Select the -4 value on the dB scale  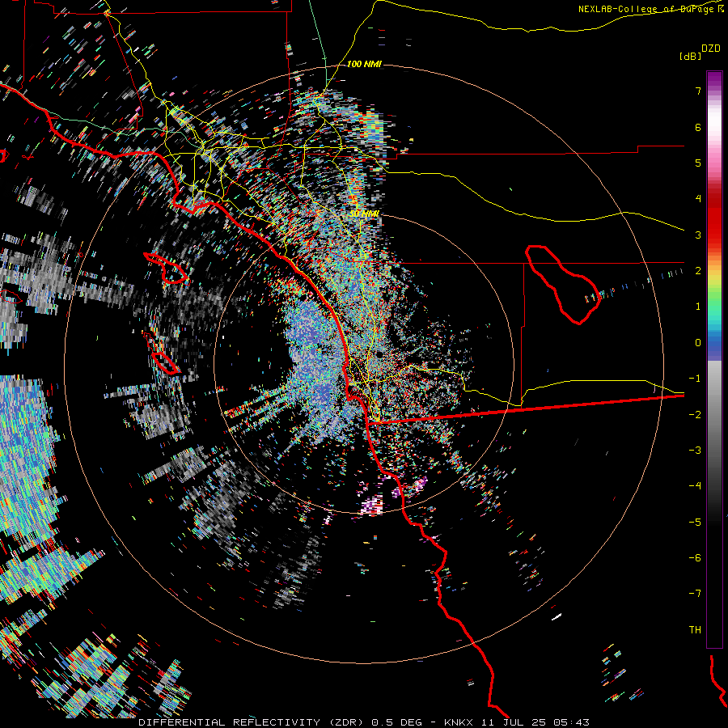click(x=695, y=485)
